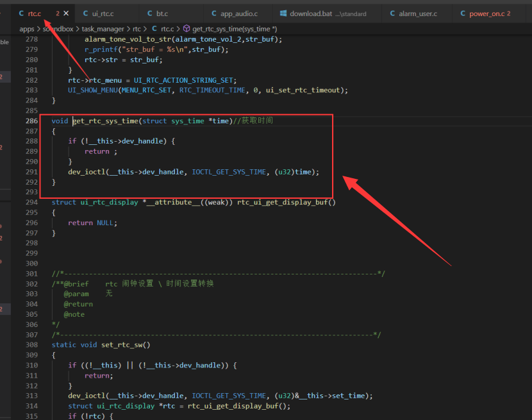This screenshot has width=532, height=420.
Task: Click rtc_ui_get_display_buf on line 294
Action: tap(283, 203)
